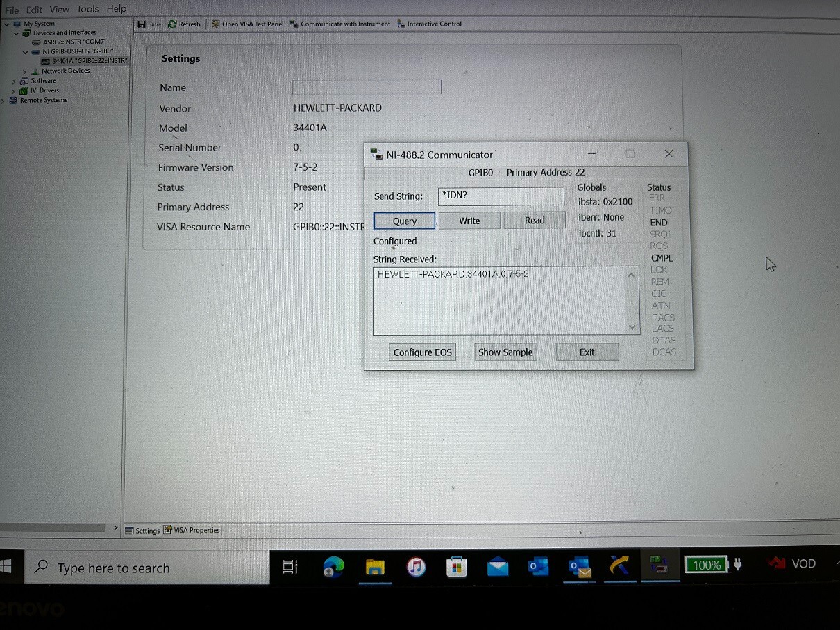Viewport: 840px width, 630px height.
Task: Expand the Network Devices node
Action: click(24, 71)
